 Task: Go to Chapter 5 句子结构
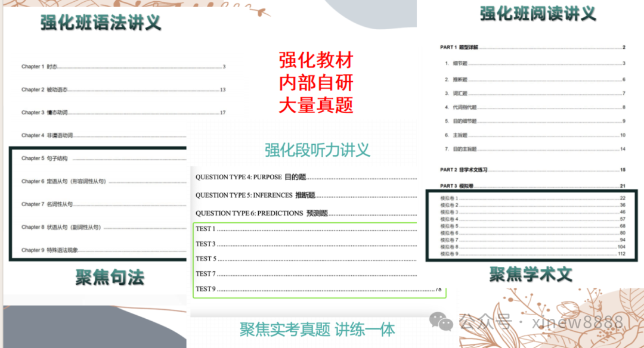(45, 159)
